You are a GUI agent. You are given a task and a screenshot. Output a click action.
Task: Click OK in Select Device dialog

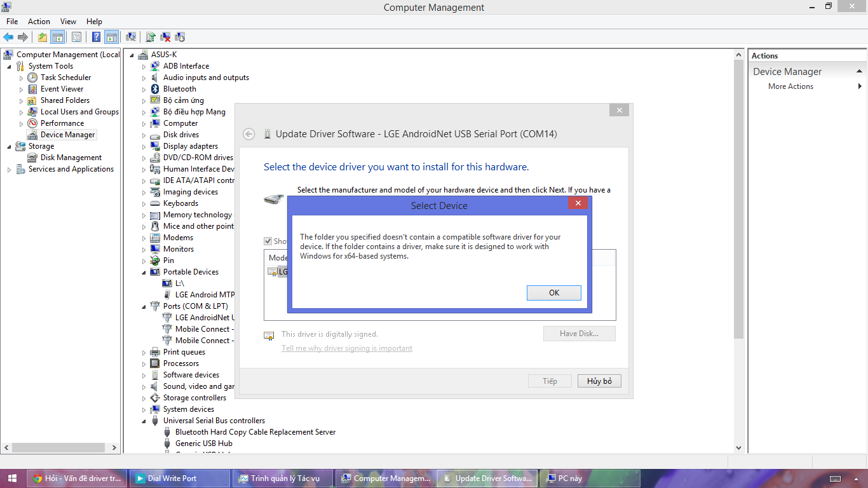(554, 293)
